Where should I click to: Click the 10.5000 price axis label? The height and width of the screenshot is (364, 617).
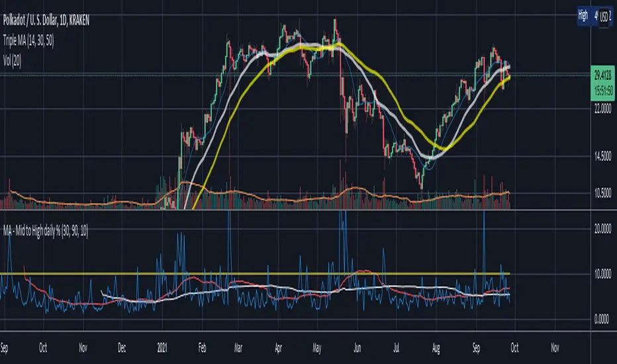(603, 193)
